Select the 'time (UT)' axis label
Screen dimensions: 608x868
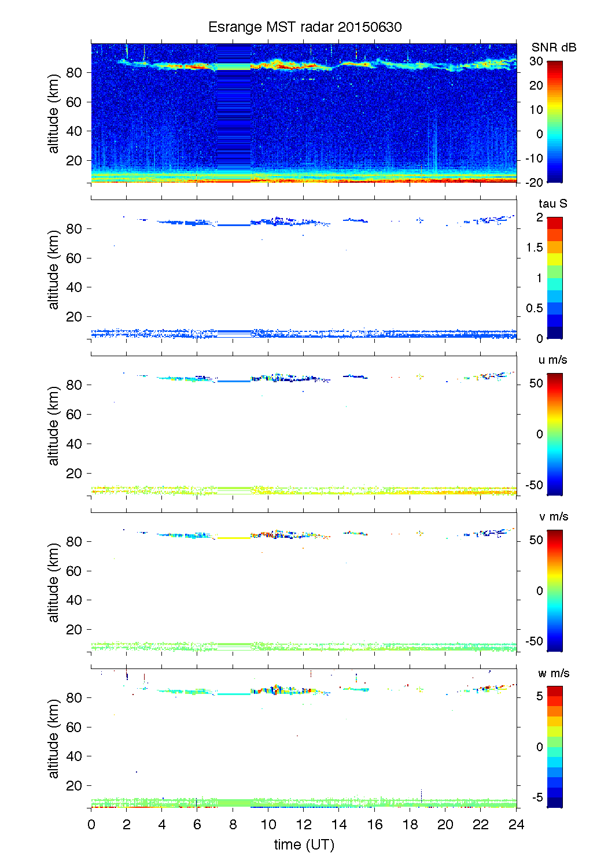point(304,844)
